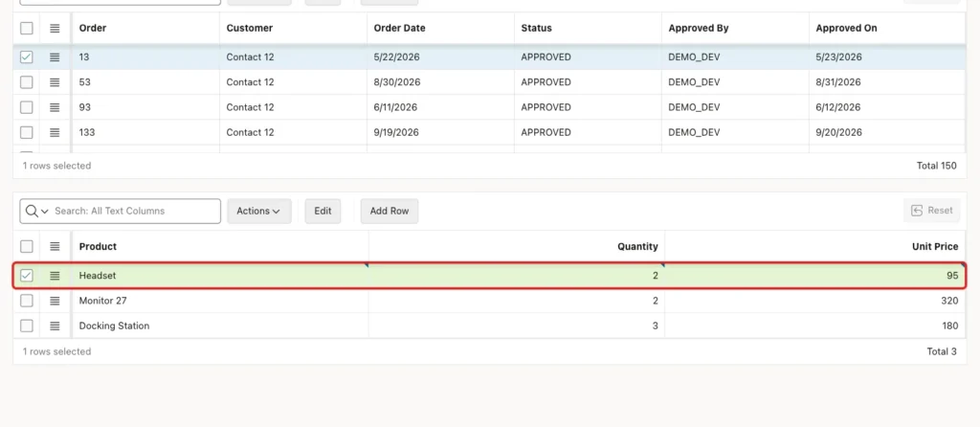Select the Docking Station product cell

(220, 326)
